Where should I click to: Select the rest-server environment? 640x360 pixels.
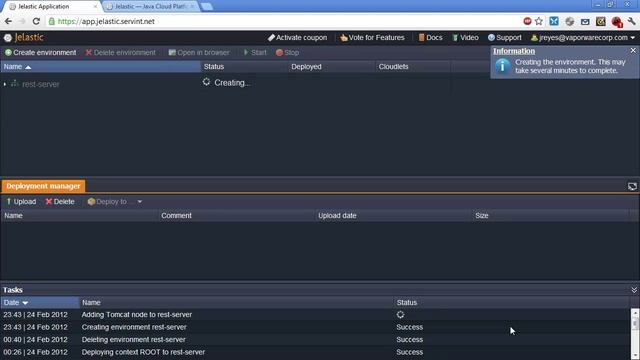(x=41, y=84)
